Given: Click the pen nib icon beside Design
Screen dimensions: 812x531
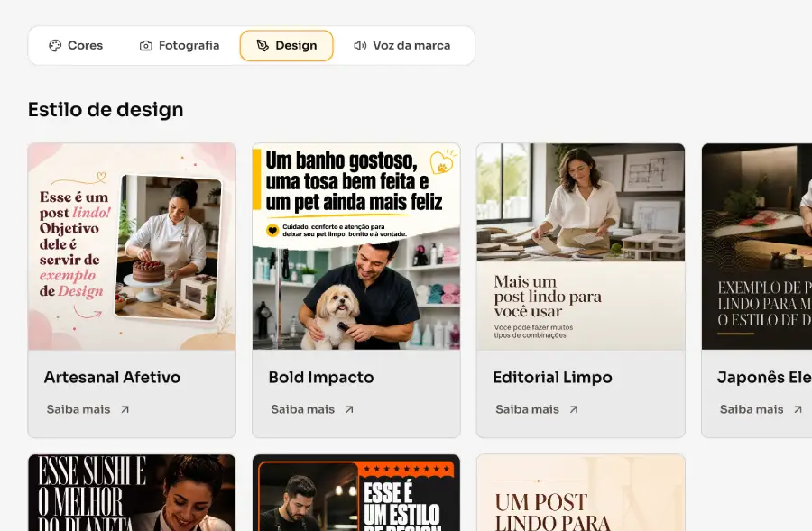Looking at the screenshot, I should pyautogui.click(x=263, y=46).
